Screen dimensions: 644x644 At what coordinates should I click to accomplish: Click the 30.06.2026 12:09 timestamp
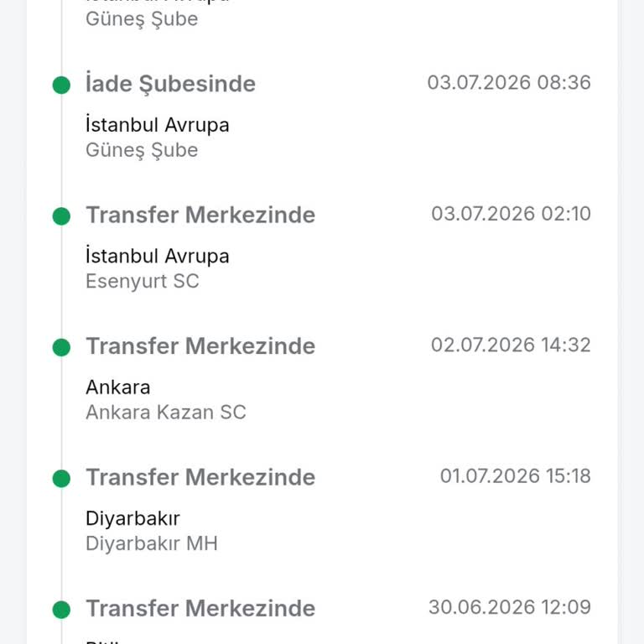point(510,607)
